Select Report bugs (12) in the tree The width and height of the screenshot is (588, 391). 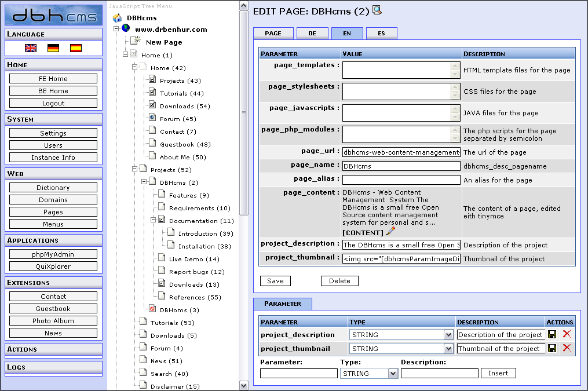click(x=197, y=272)
